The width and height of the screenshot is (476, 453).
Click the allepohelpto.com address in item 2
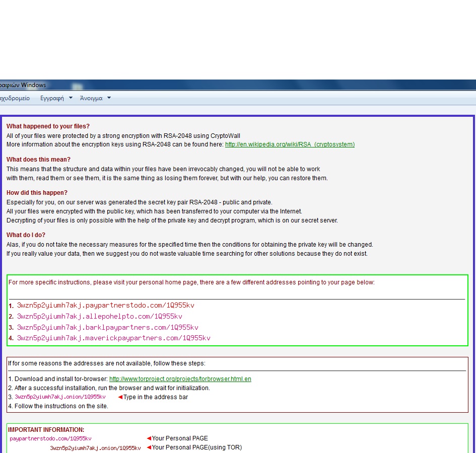100,317
